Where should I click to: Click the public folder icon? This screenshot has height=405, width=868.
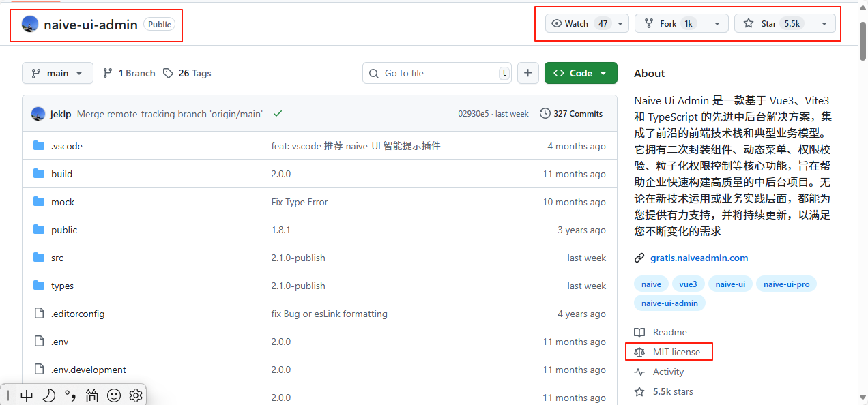[x=39, y=229]
